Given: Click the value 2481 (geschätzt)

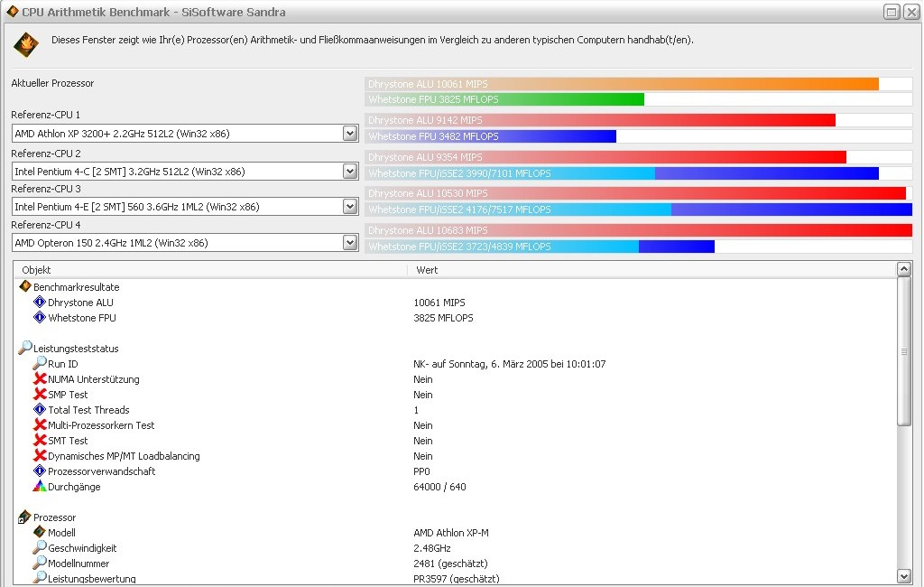Looking at the screenshot, I should point(450,564).
